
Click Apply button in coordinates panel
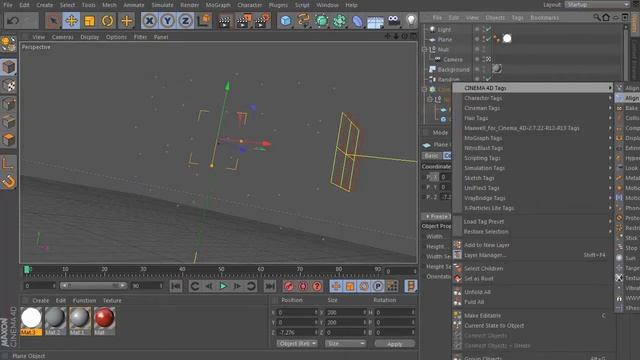tap(394, 344)
